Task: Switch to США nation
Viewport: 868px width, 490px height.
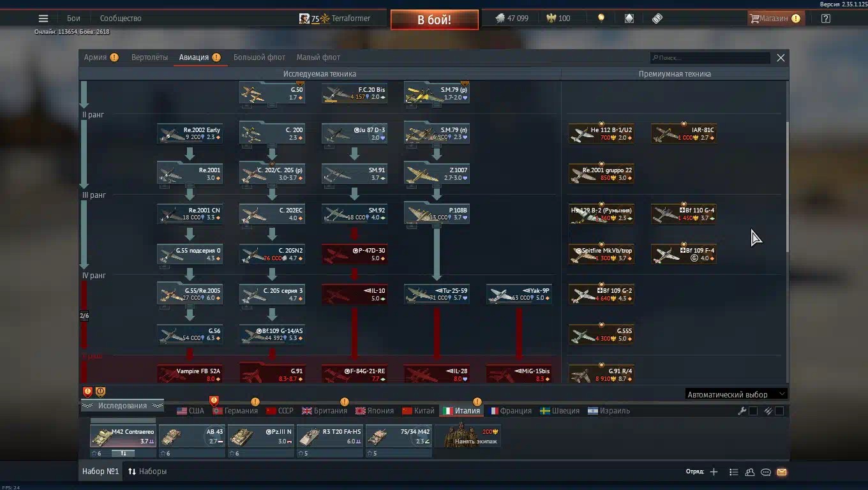Action: 191,411
